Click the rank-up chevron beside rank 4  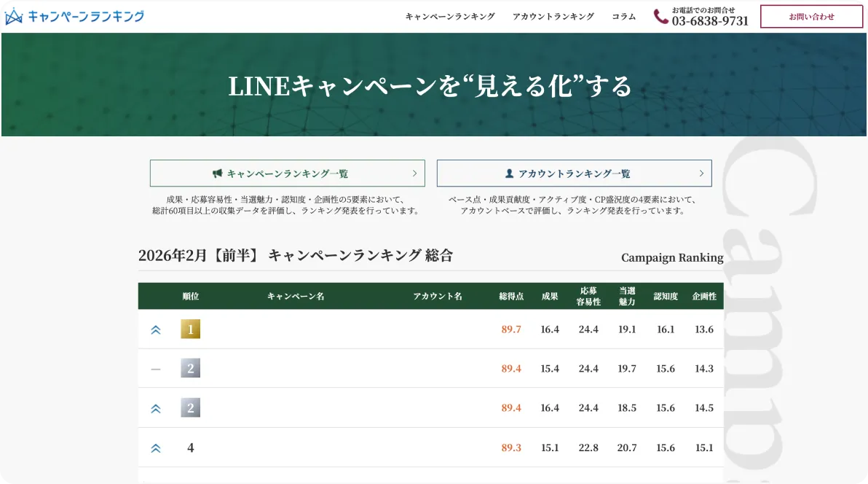pos(155,448)
